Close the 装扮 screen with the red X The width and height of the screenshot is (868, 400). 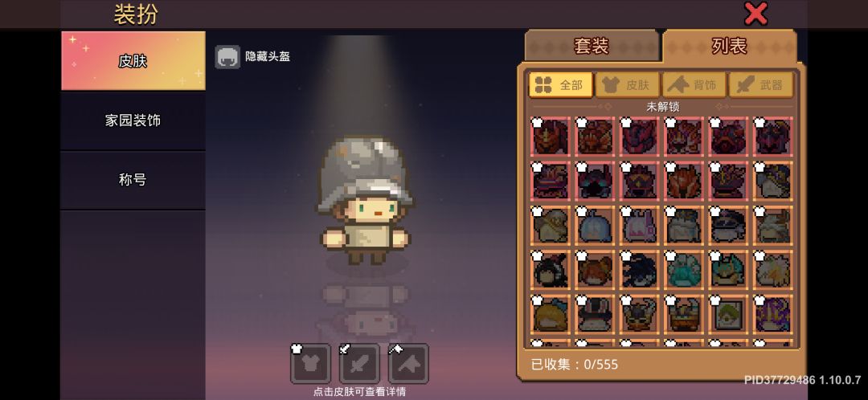pos(755,14)
